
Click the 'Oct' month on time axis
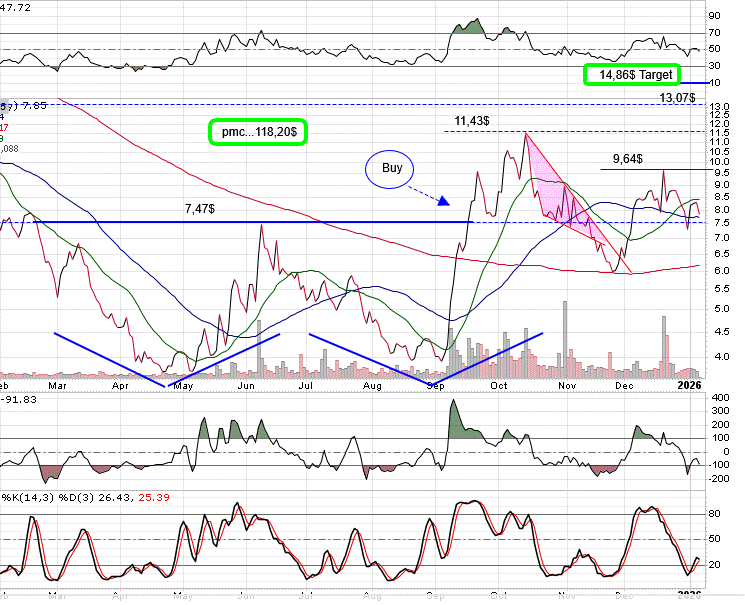tap(499, 384)
